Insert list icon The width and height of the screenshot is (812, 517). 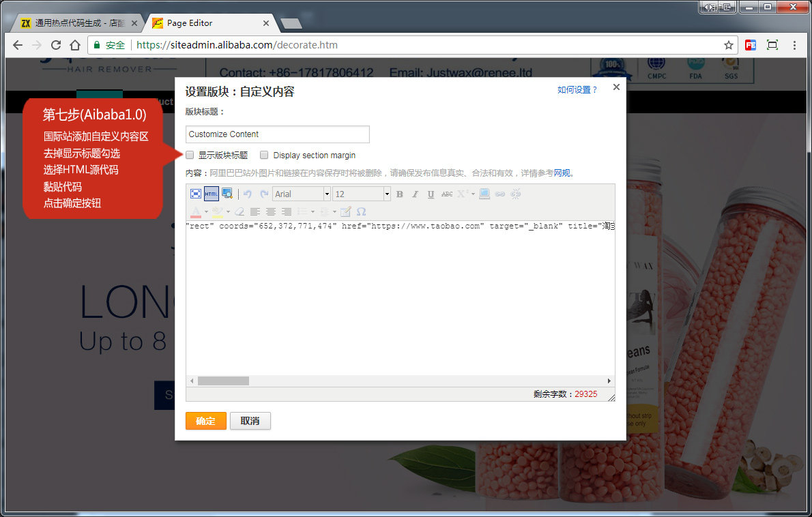click(302, 211)
